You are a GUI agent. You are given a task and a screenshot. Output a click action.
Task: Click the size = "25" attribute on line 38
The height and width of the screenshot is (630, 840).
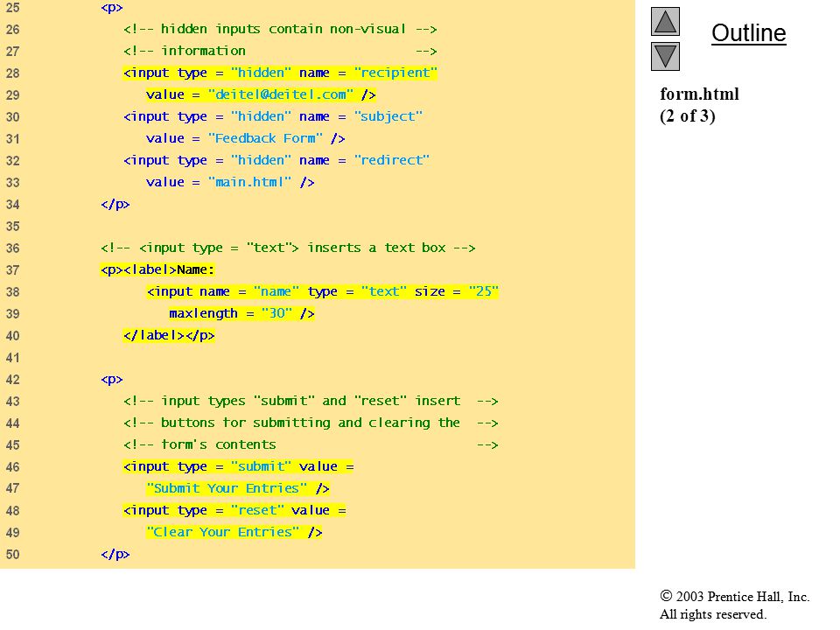pos(457,291)
